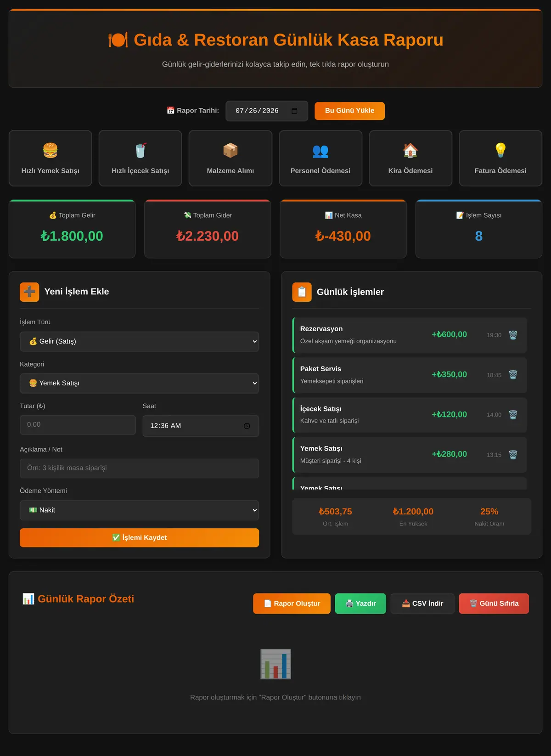Click the Toplam Gider value ₺2.230,00
Image resolution: width=551 pixels, height=756 pixels.
(208, 236)
